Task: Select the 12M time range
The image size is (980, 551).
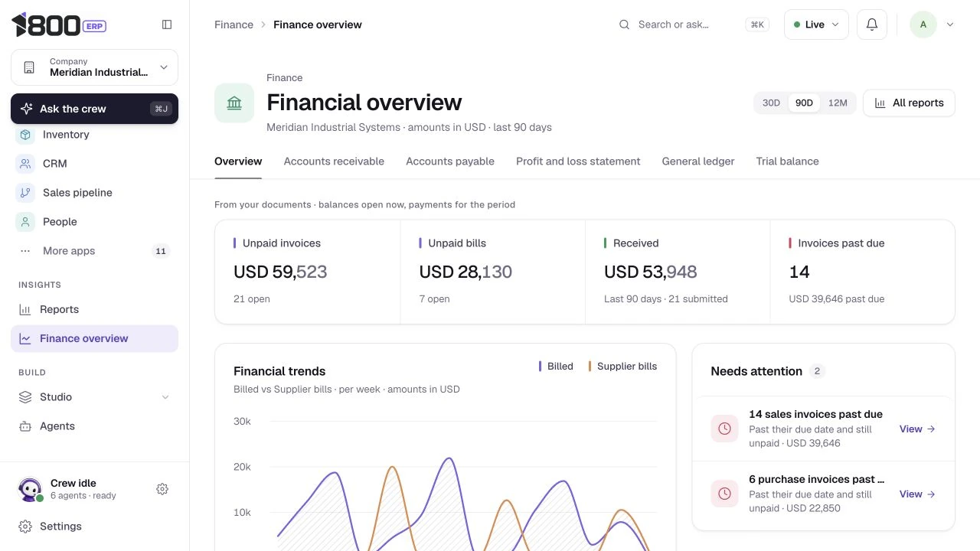Action: 838,103
